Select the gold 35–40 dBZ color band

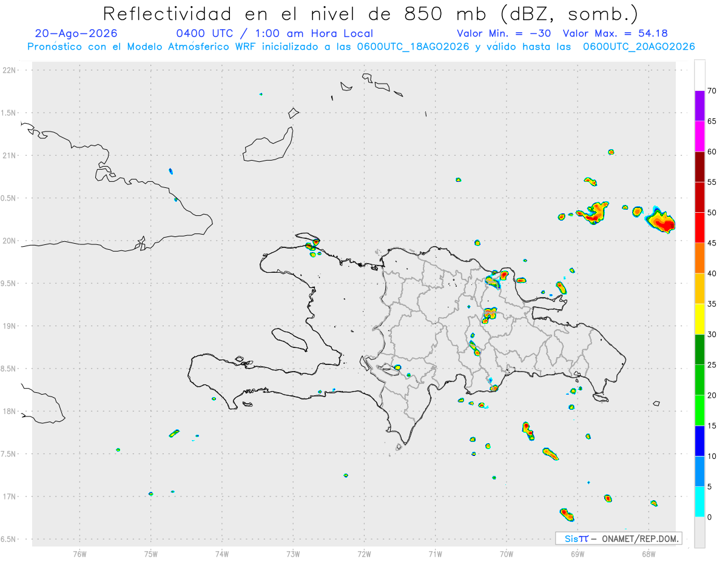[699, 289]
